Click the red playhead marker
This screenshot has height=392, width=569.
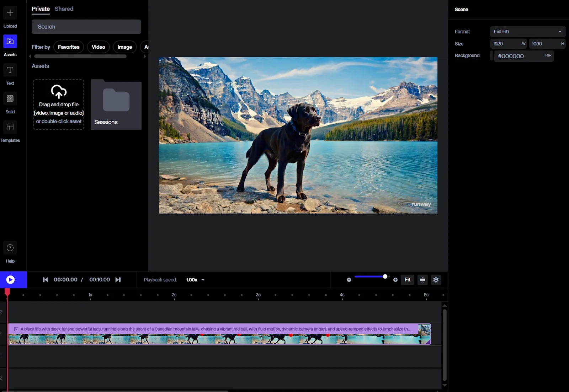pyautogui.click(x=7, y=292)
